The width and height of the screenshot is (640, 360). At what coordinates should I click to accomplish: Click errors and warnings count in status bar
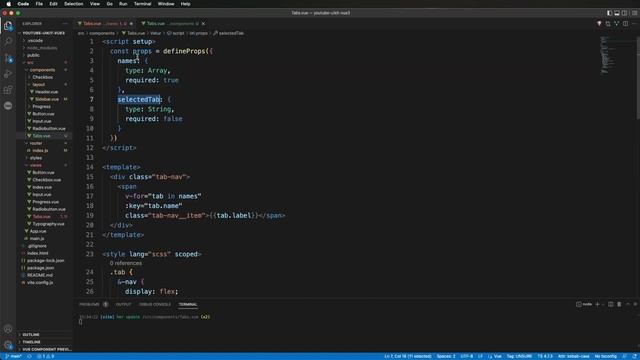tap(46, 356)
